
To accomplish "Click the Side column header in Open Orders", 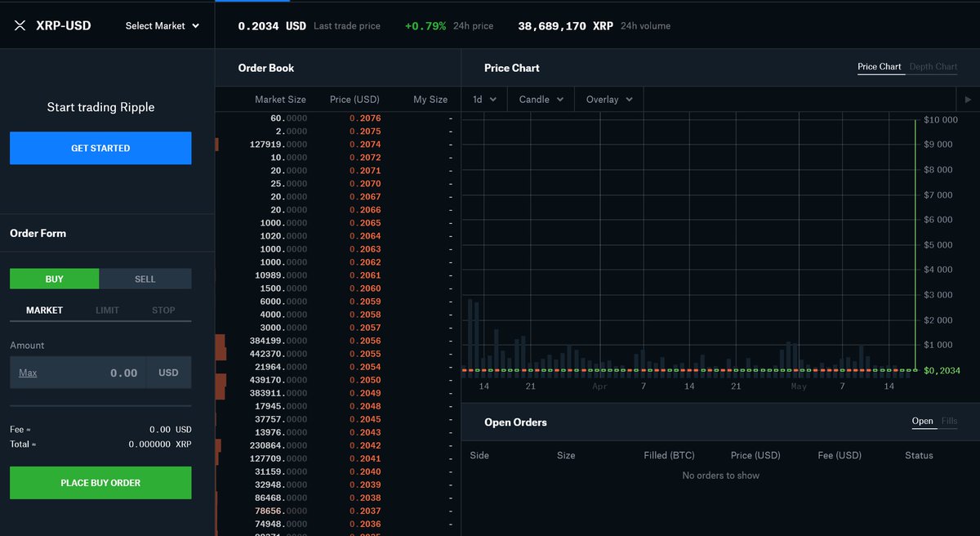I will click(x=479, y=455).
